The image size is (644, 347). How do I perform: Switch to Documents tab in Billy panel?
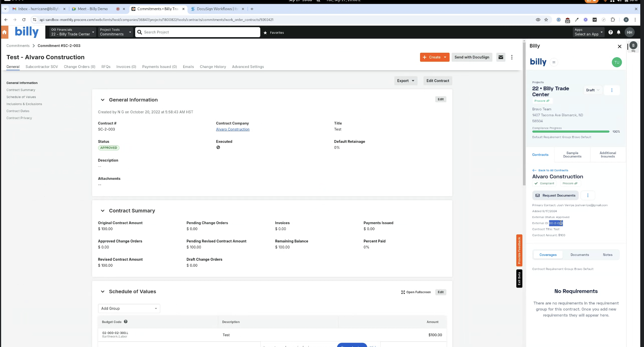(x=580, y=255)
